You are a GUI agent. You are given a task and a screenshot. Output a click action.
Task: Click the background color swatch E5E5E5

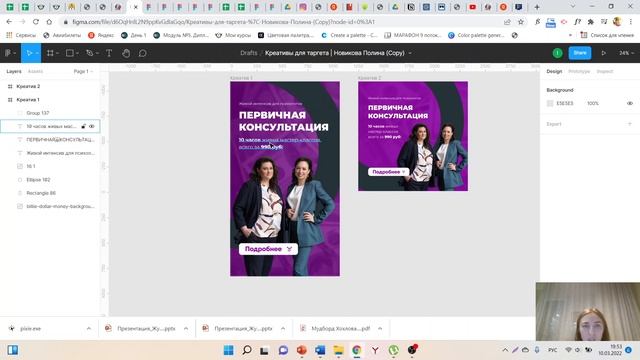[x=550, y=104]
